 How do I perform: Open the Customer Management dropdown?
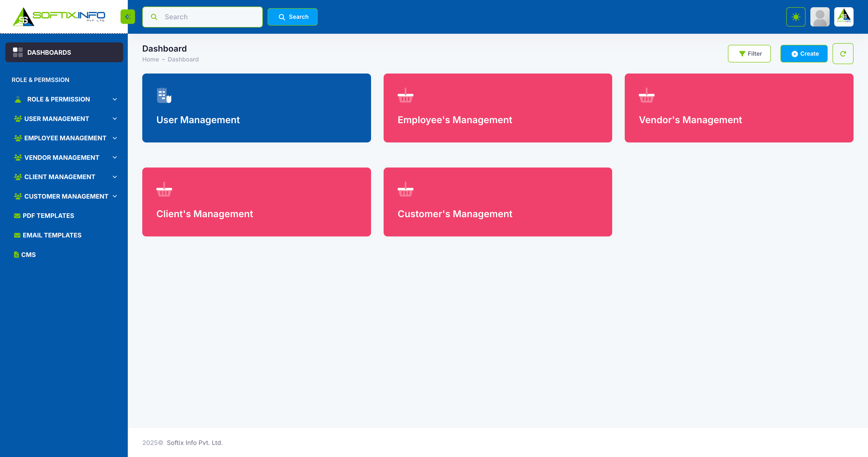[66, 196]
